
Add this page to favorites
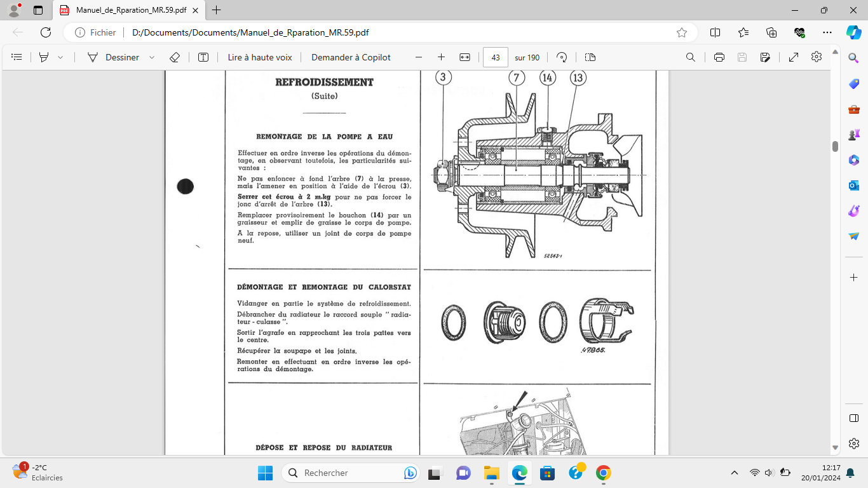click(682, 32)
